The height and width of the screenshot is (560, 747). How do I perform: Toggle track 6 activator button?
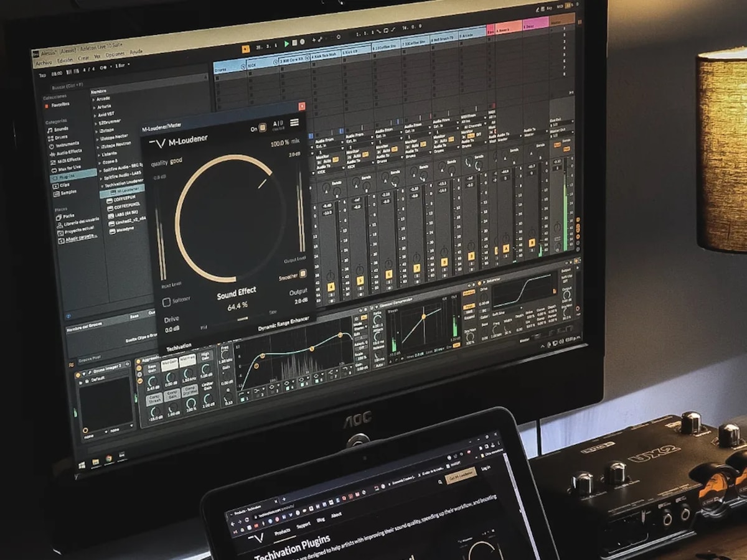tap(389, 274)
